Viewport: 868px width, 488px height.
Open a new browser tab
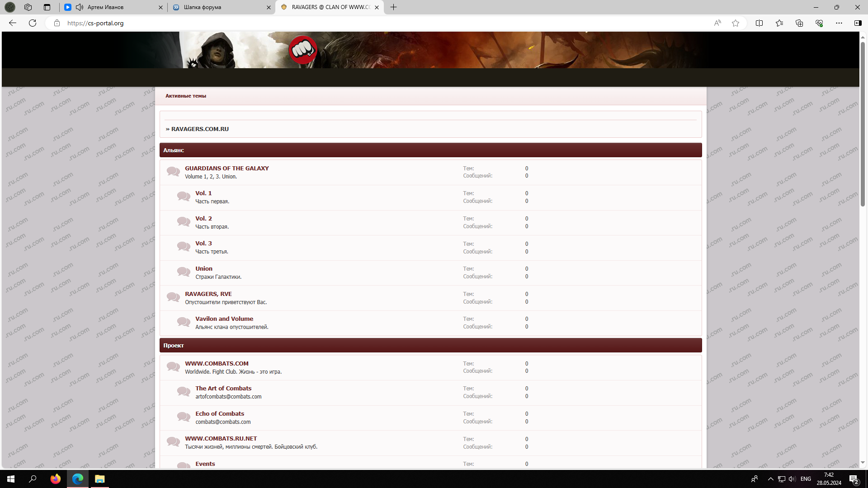point(393,7)
